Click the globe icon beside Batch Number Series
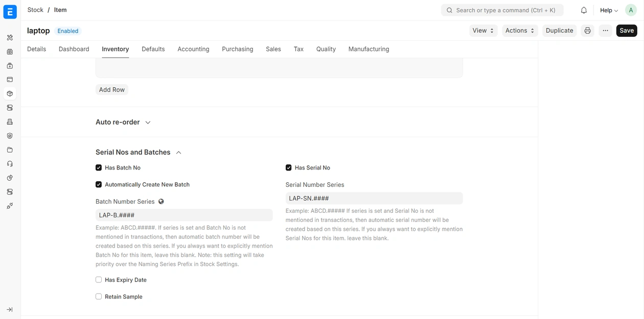 click(x=161, y=202)
